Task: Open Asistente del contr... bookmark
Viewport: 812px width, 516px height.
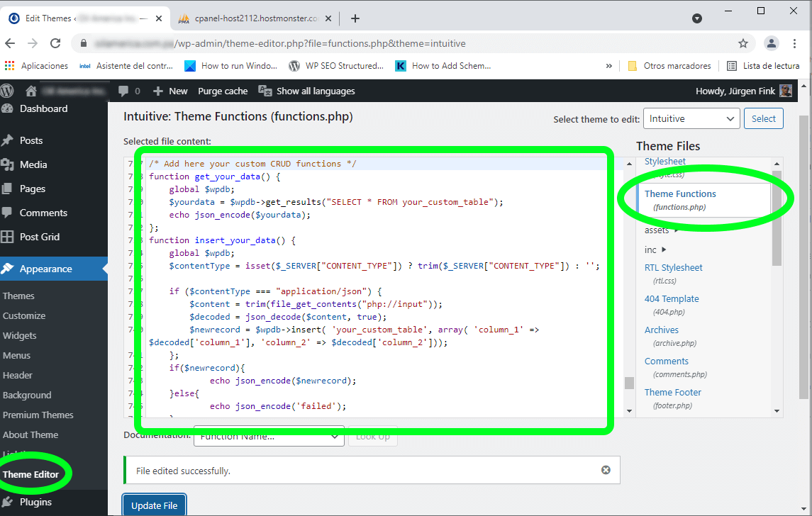Action: (x=126, y=66)
